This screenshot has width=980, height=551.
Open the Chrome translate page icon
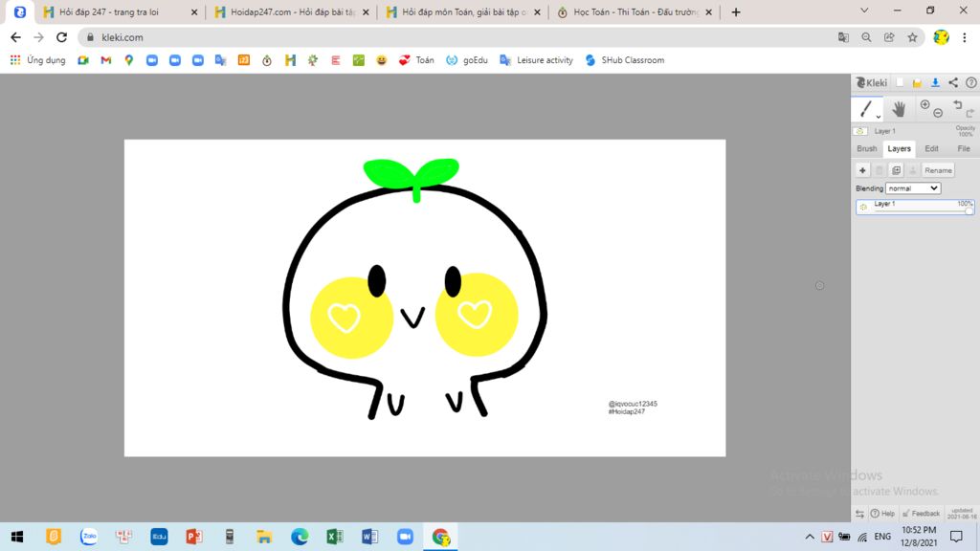(x=843, y=37)
